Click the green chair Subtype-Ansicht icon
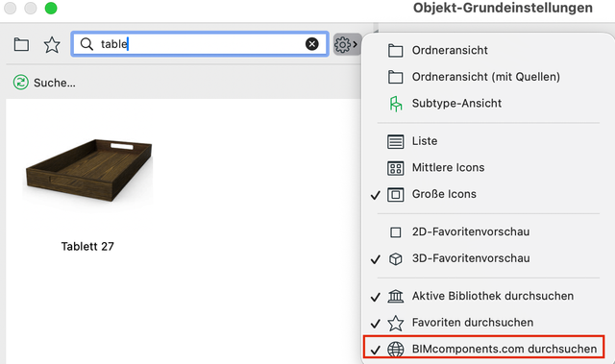The image size is (615, 364). coord(395,104)
